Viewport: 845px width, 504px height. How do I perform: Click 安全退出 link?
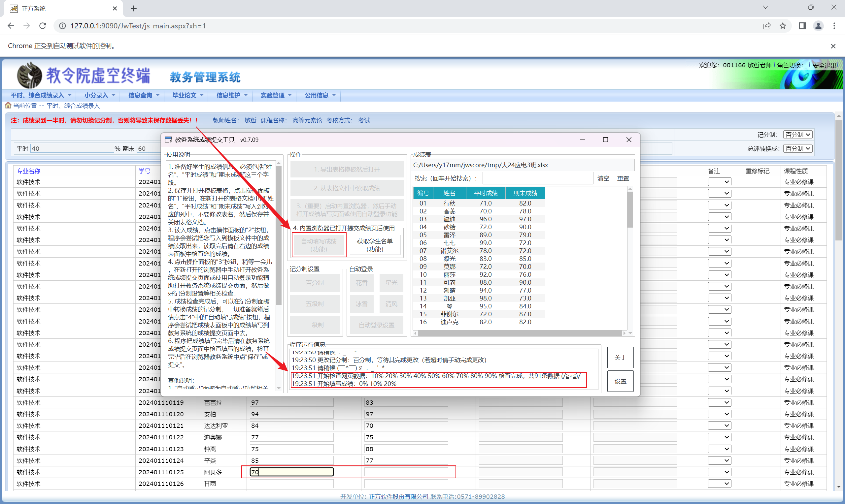[825, 65]
